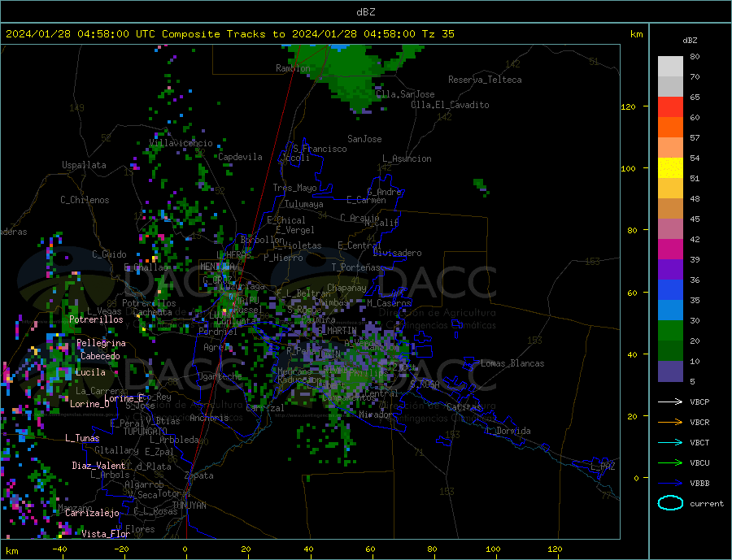The height and width of the screenshot is (560, 732).
Task: Click the 80 value on dBZ scale
Action: coord(695,56)
